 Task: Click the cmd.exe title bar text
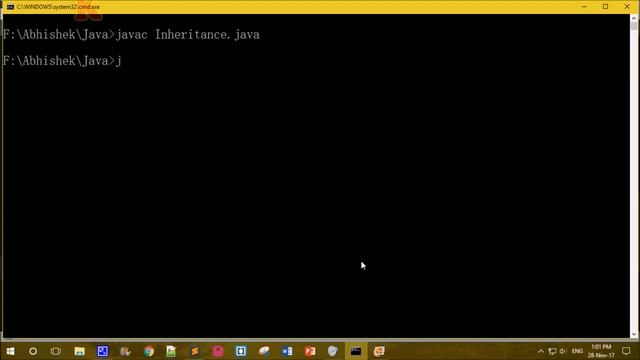(x=58, y=7)
